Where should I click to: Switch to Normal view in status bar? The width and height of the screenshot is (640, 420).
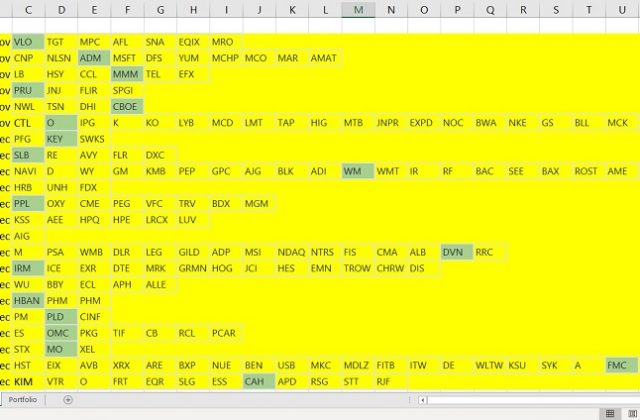pos(610,412)
